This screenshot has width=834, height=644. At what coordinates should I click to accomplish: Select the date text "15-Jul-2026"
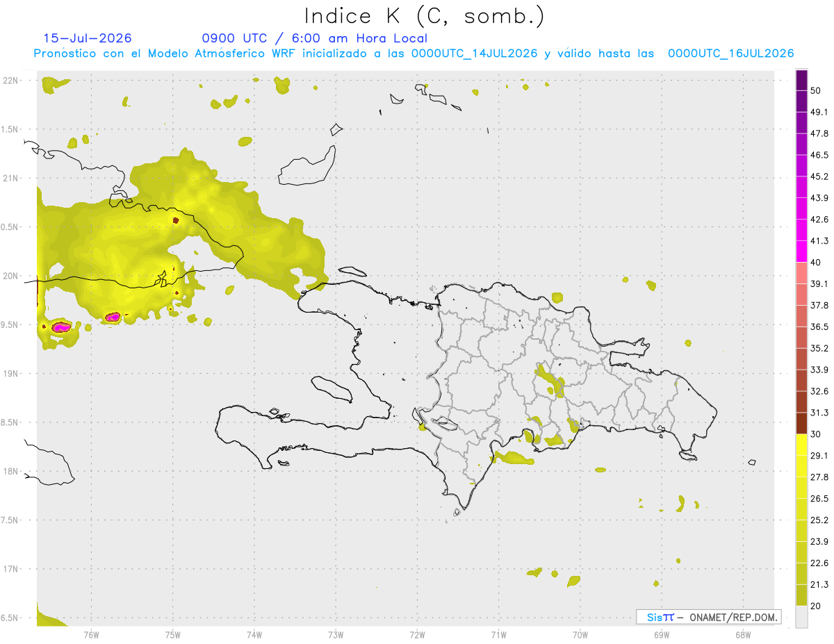(x=88, y=39)
